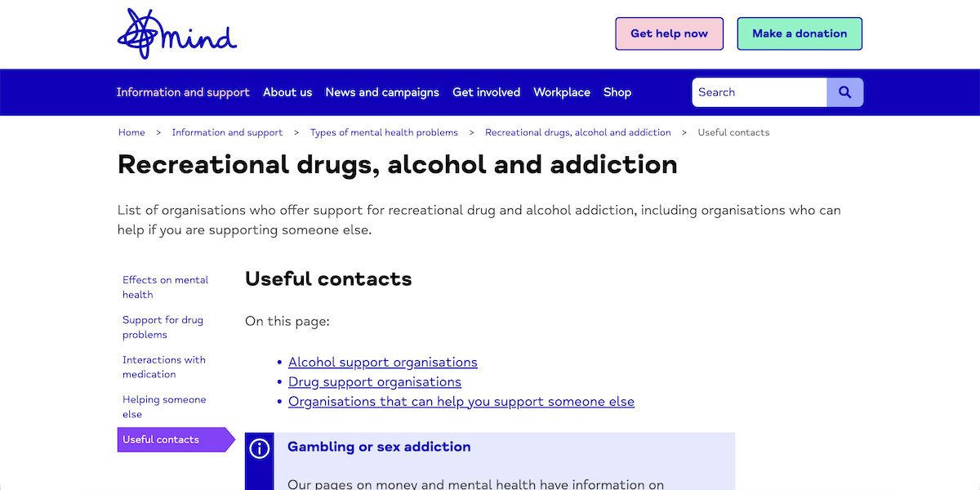The width and height of the screenshot is (980, 490).
Task: Open the Information and support menu
Action: (183, 92)
